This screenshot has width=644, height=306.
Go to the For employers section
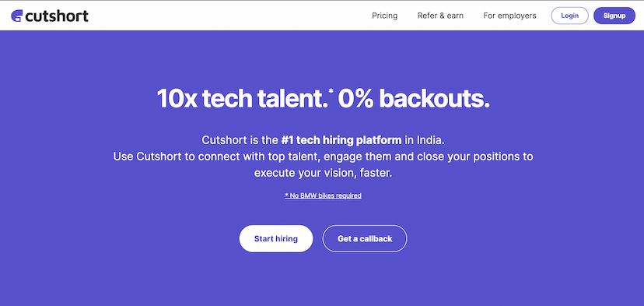(509, 16)
